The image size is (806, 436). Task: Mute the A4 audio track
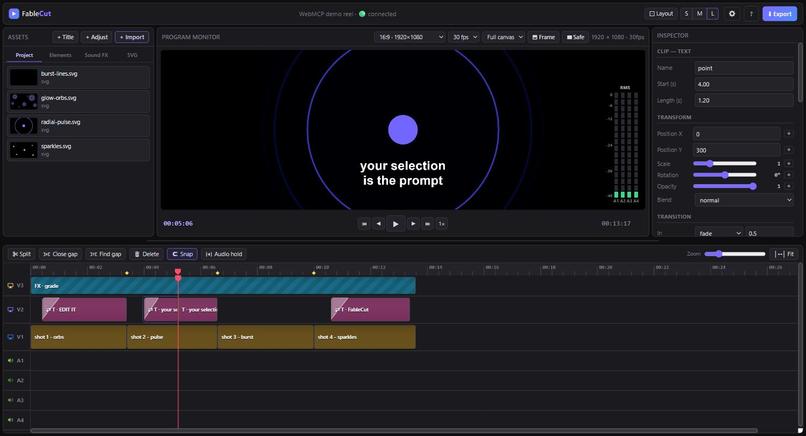coord(10,420)
